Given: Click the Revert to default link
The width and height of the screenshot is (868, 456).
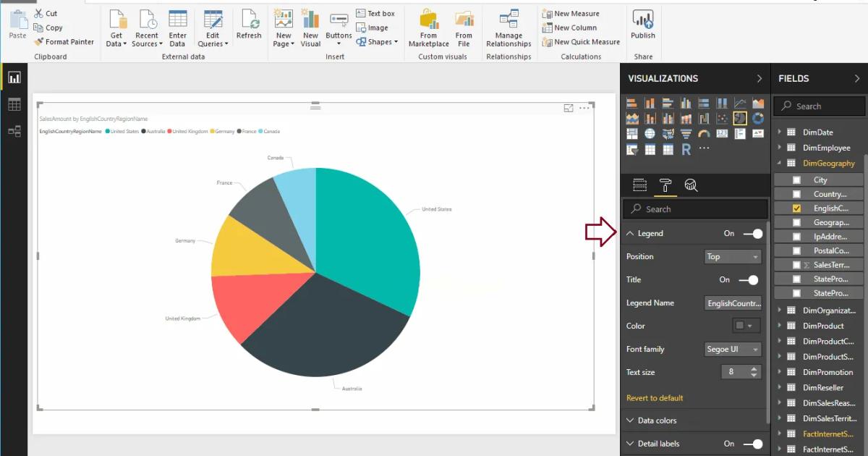Looking at the screenshot, I should (x=655, y=397).
